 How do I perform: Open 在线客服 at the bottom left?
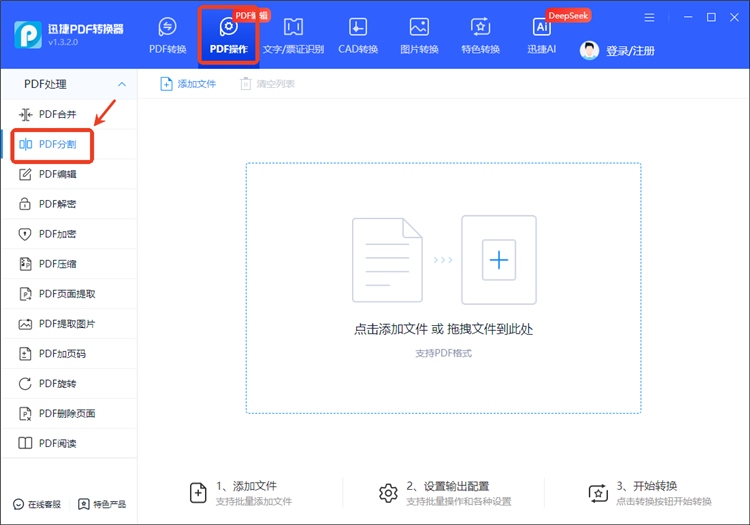[37, 504]
